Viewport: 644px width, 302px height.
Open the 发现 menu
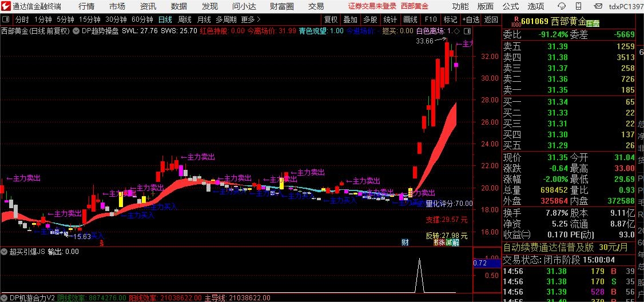(209, 6)
